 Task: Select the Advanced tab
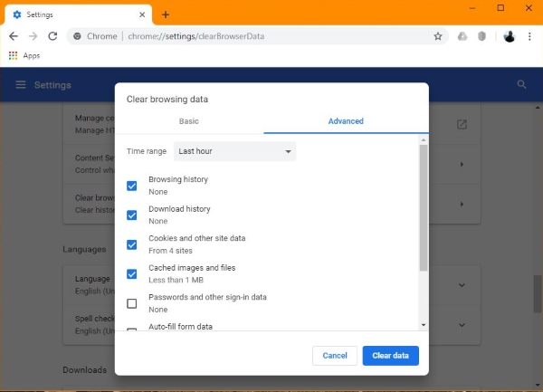pos(346,121)
